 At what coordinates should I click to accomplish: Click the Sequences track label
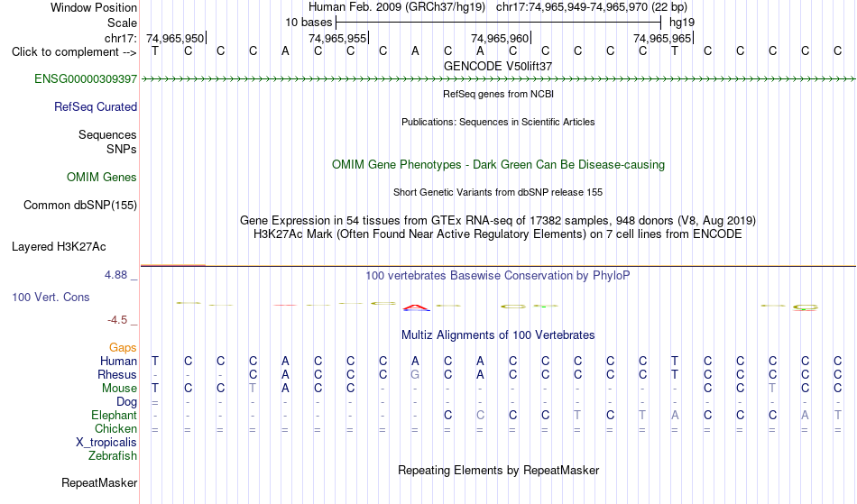coord(107,135)
